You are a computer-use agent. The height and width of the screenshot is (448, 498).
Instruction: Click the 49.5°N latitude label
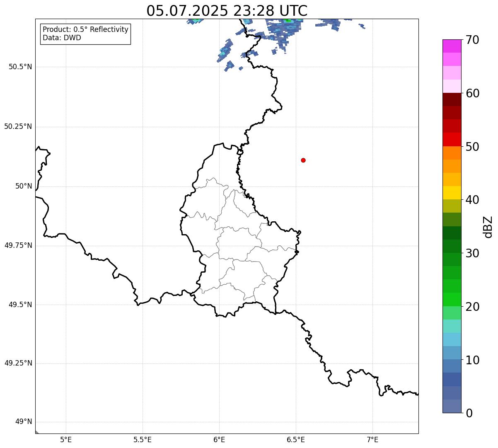[x=20, y=305]
